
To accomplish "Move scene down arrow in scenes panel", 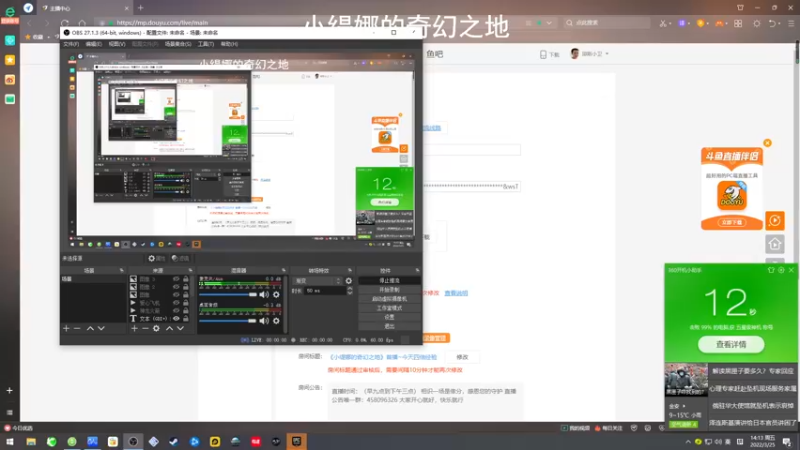I will pyautogui.click(x=101, y=329).
